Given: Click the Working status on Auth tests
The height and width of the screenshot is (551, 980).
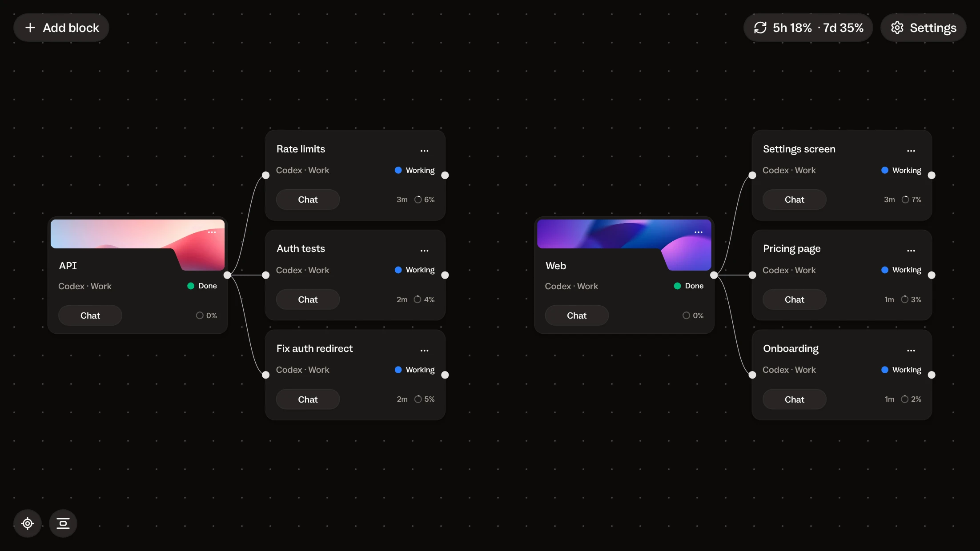Looking at the screenshot, I should pyautogui.click(x=415, y=270).
